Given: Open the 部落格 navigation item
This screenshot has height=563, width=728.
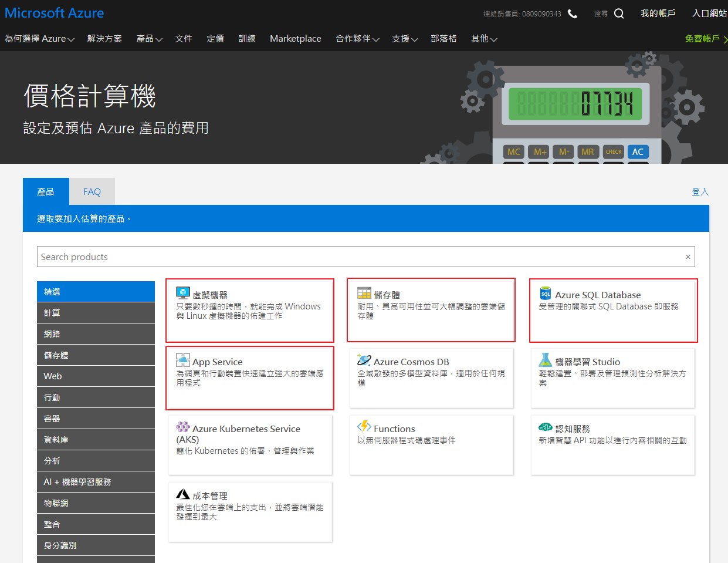Looking at the screenshot, I should tap(443, 39).
